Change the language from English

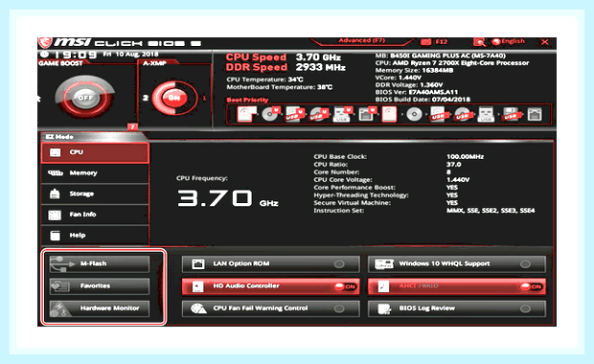pyautogui.click(x=513, y=41)
